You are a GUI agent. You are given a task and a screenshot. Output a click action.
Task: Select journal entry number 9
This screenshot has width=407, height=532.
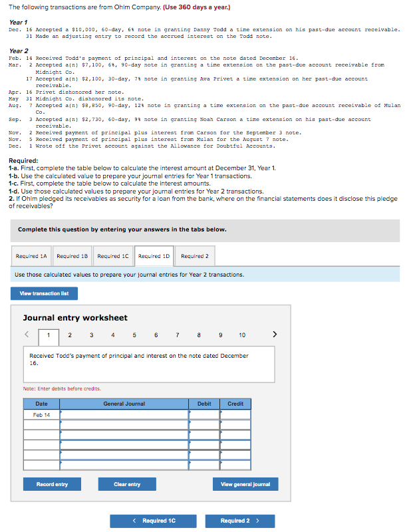(221, 335)
